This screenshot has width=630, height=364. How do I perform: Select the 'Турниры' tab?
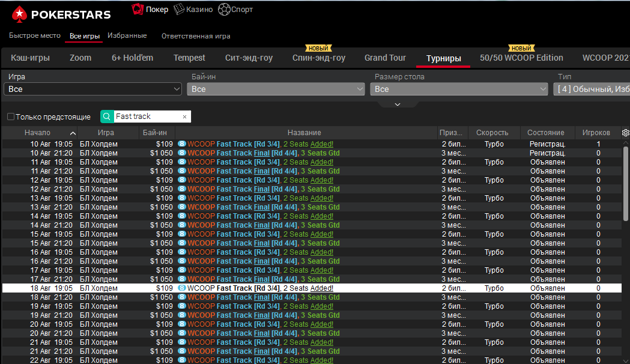443,58
